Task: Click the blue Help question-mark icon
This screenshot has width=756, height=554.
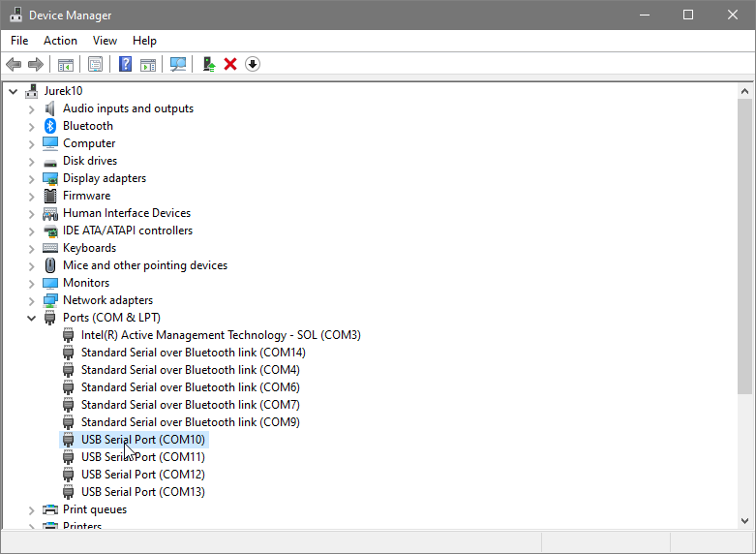Action: pyautogui.click(x=126, y=64)
